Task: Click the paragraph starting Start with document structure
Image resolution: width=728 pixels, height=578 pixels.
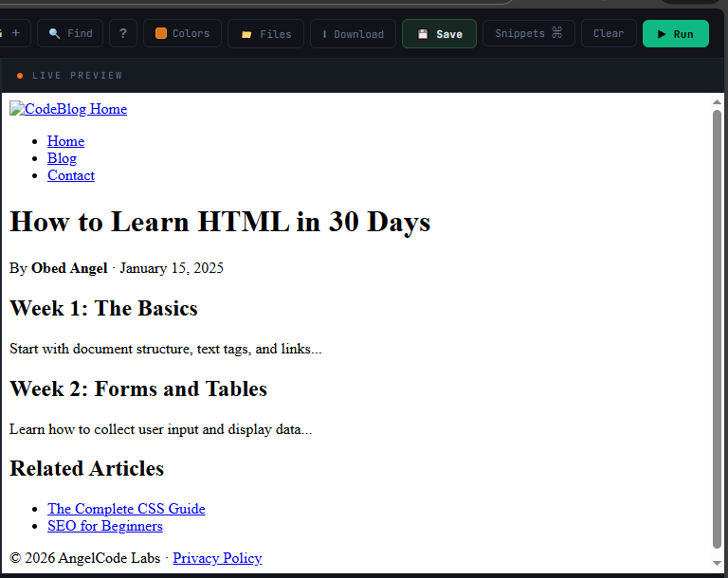Action: pos(165,349)
